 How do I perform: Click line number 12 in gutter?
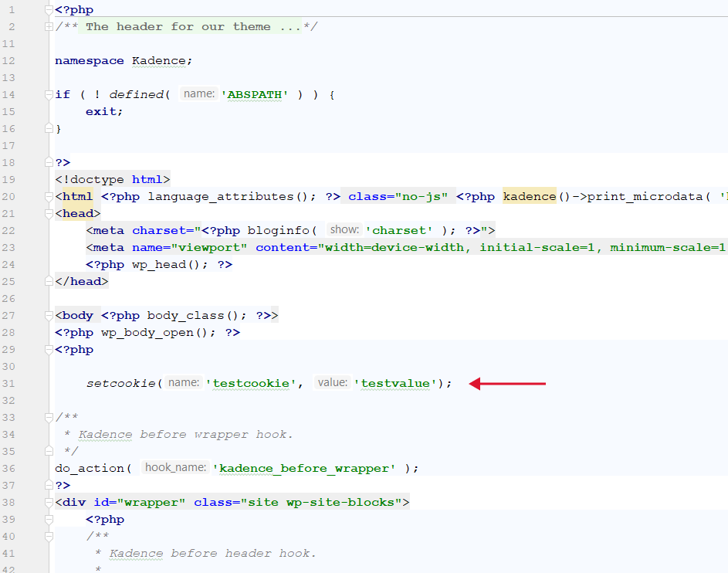pos(8,61)
